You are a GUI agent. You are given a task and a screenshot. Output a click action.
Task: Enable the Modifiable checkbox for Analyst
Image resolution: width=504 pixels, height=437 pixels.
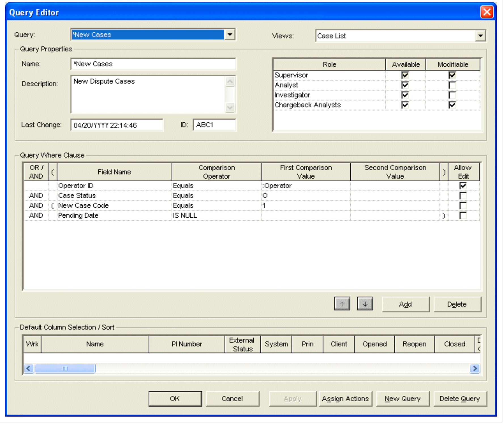[x=452, y=85]
